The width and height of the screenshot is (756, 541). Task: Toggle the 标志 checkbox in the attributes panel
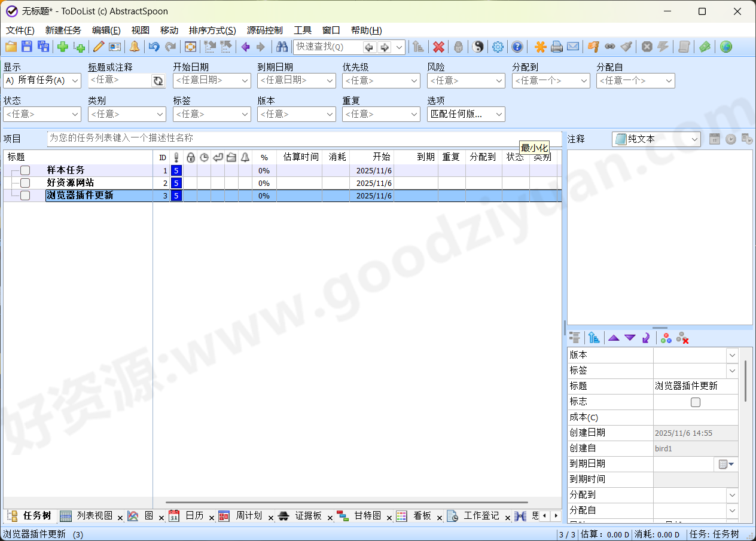coord(696,402)
